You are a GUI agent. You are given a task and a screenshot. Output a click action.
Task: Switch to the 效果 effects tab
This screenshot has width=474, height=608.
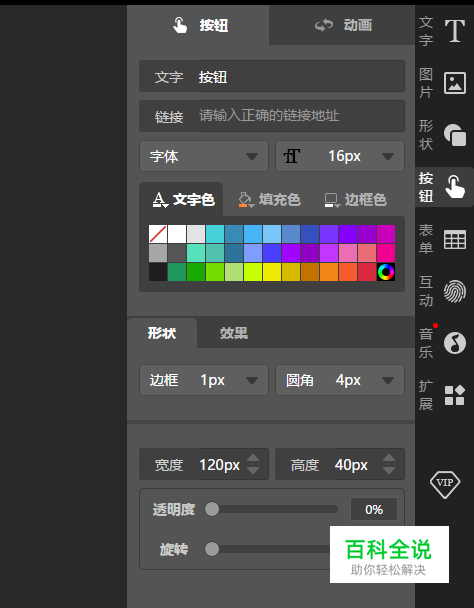[234, 333]
